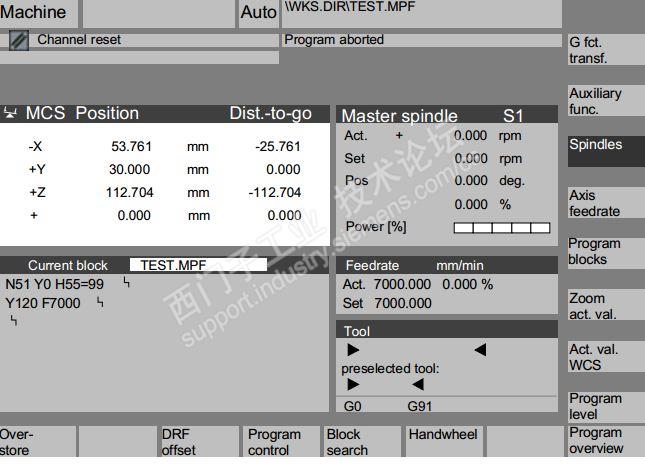The image size is (645, 466).
Task: Open Auxiliary func. softkey
Action: (x=606, y=101)
